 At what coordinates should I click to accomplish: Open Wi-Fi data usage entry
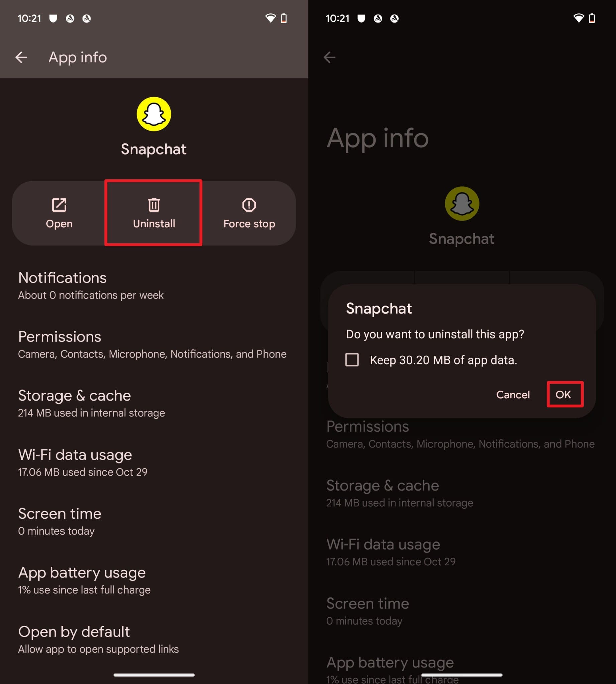pyautogui.click(x=154, y=463)
